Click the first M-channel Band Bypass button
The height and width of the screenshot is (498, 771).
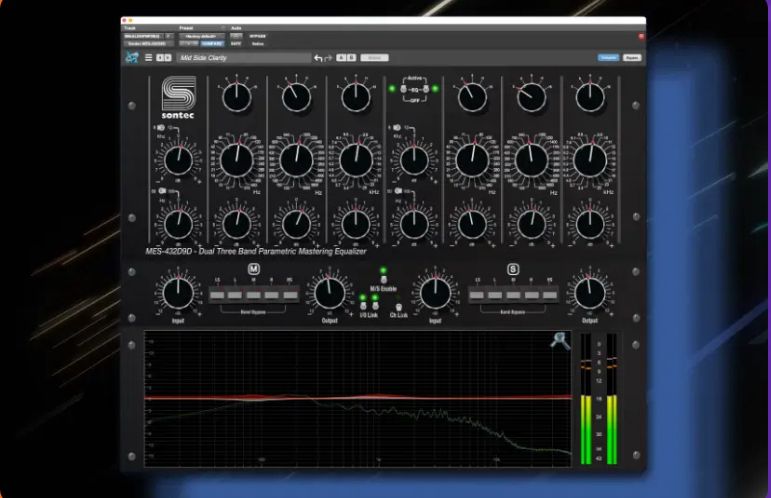[x=215, y=295]
